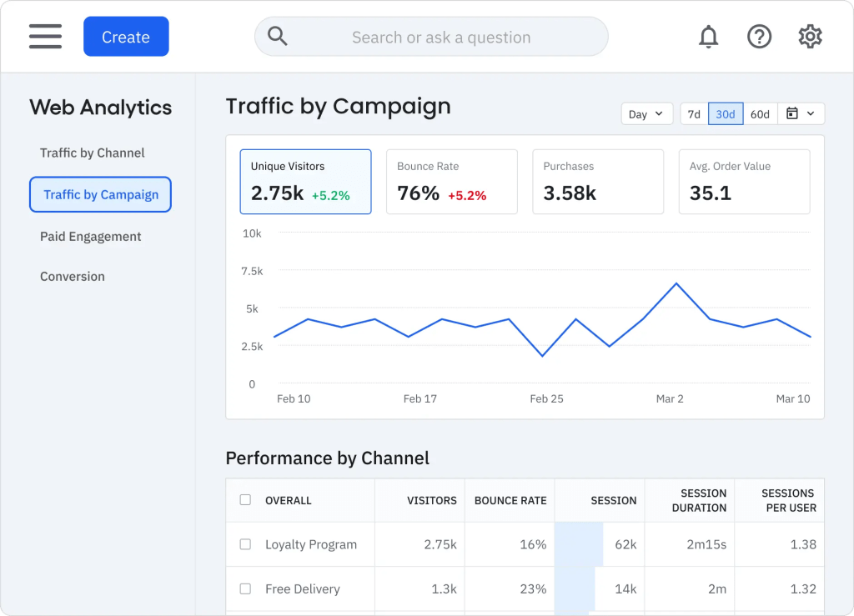Viewport: 854px width, 616px height.
Task: Expand the chevron beside the calendar icon
Action: [811, 113]
